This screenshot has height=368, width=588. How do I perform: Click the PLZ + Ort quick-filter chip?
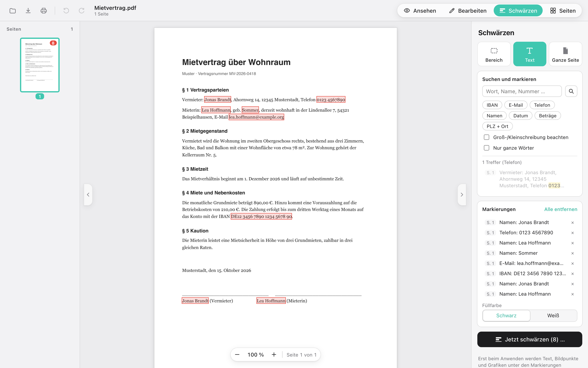(497, 126)
